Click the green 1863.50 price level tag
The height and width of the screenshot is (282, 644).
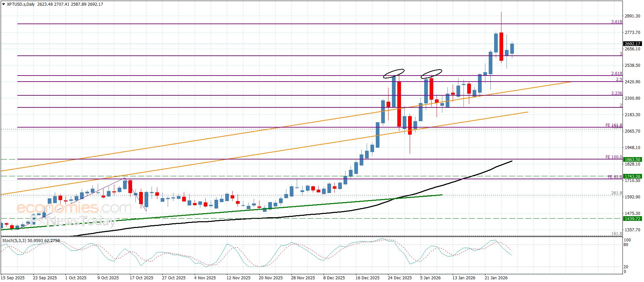click(632, 160)
